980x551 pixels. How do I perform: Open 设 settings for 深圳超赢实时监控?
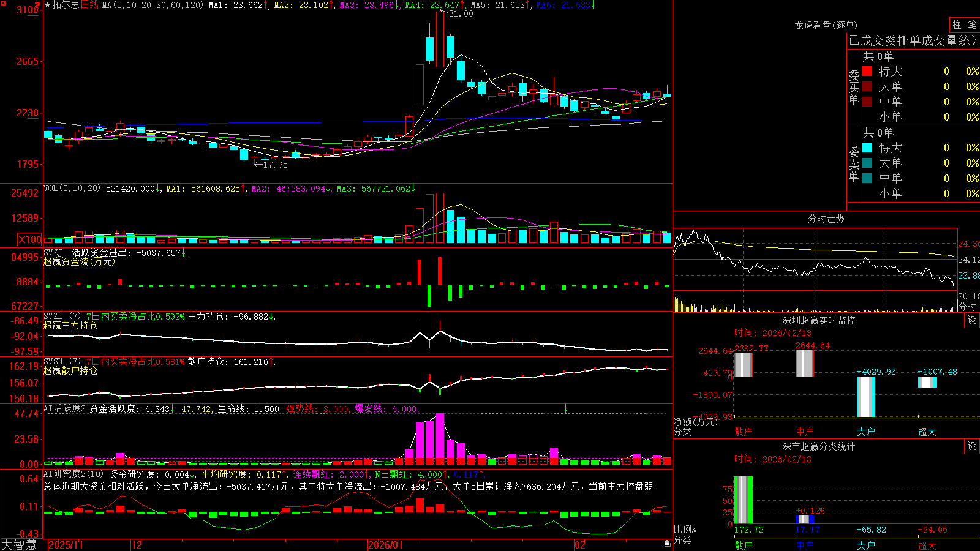972,320
